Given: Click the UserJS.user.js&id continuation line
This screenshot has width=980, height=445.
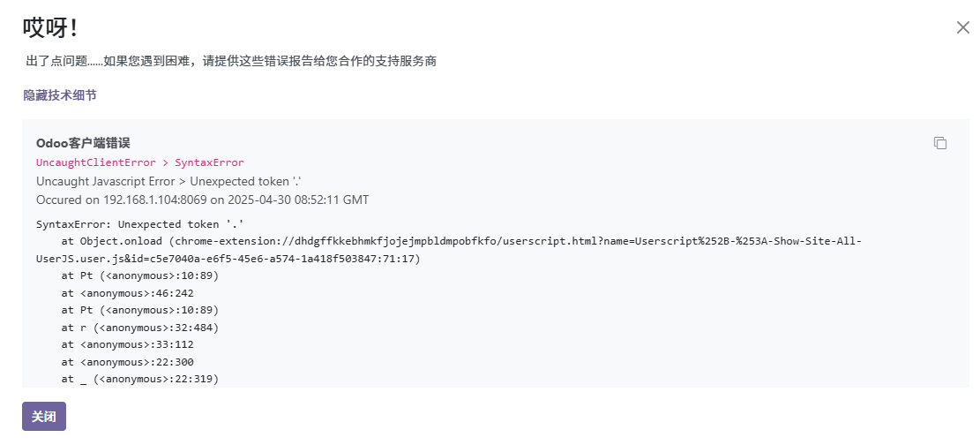Looking at the screenshot, I should (x=228, y=259).
